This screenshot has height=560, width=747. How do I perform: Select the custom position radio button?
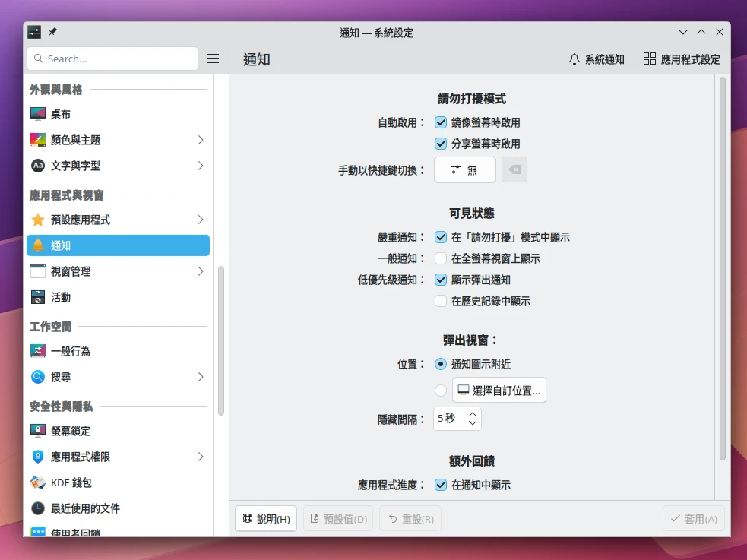pyautogui.click(x=441, y=391)
